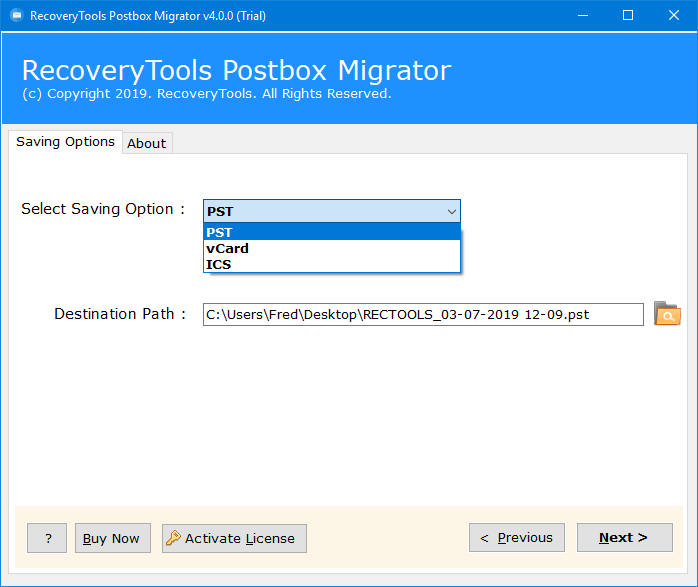Choose ICS from the saving option list
Image resolution: width=698 pixels, height=587 pixels.
[332, 264]
